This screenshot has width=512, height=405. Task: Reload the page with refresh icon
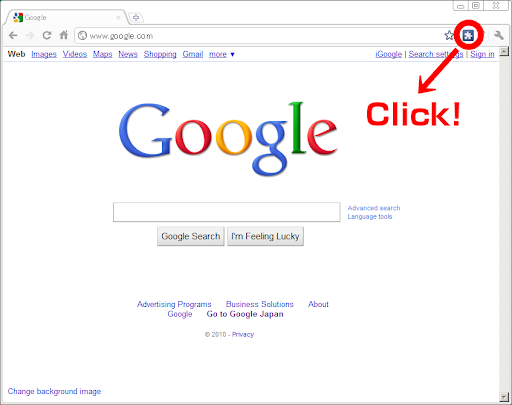point(47,35)
